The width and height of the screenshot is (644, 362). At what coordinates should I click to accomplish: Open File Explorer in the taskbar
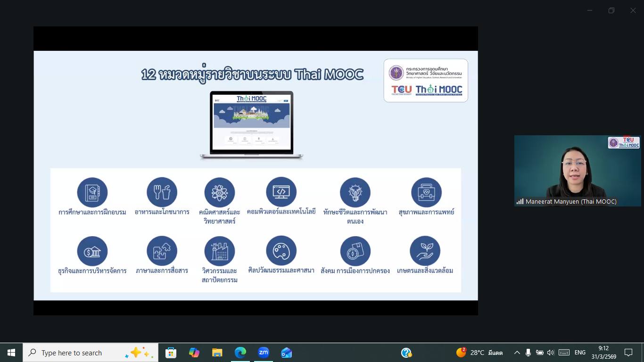click(x=217, y=353)
